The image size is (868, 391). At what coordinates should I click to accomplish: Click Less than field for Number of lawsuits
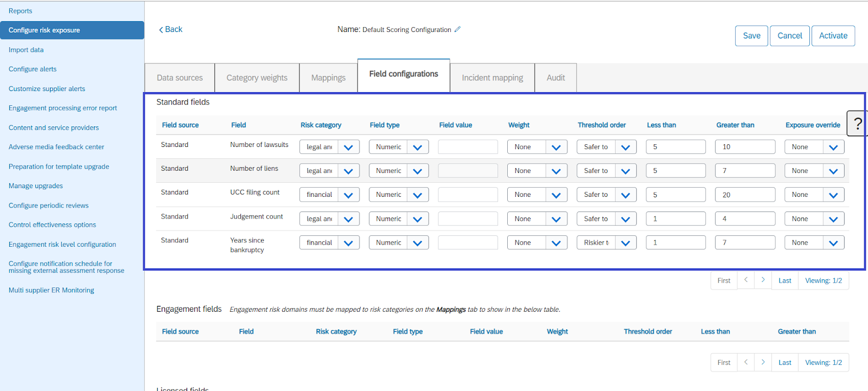coord(675,147)
